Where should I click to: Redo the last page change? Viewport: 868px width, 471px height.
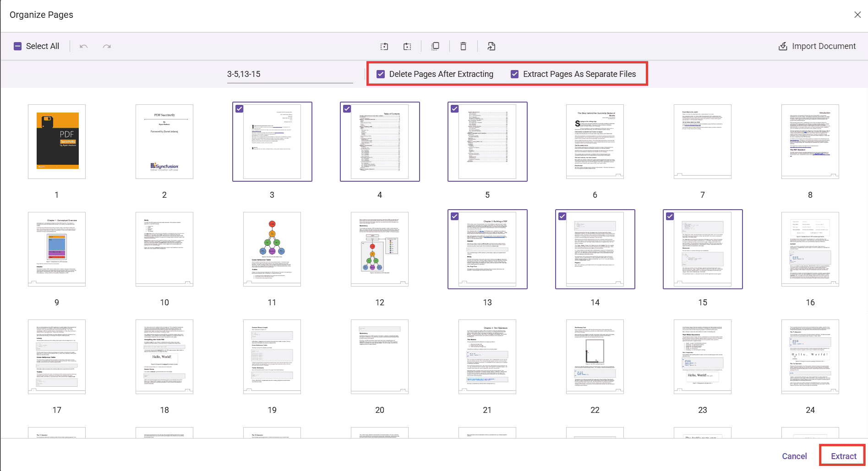tap(107, 46)
